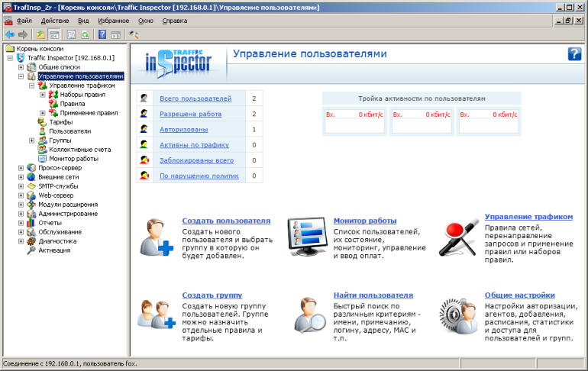This screenshot has height=371, width=588.
Task: Select Коллективные счета tree item
Action: [x=80, y=150]
